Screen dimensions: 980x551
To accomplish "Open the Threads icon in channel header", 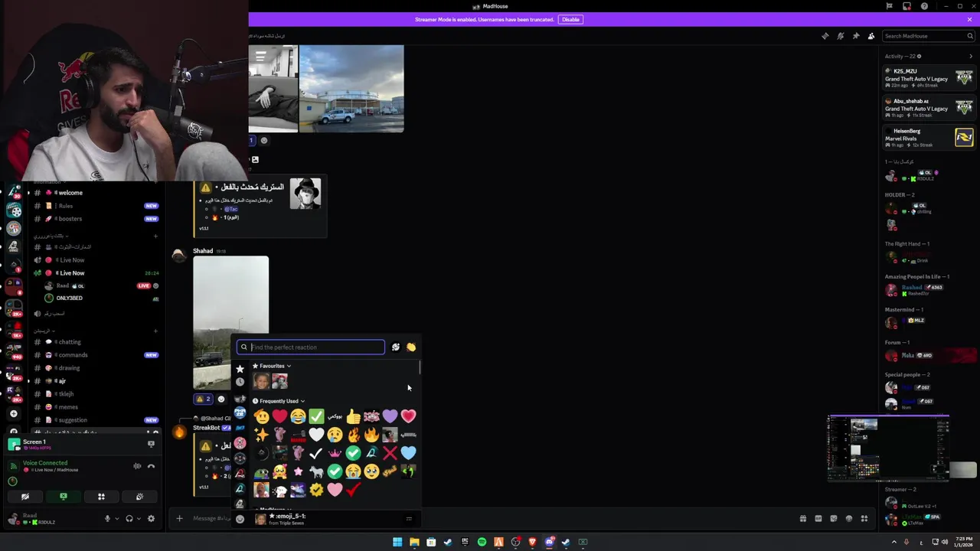I will point(825,36).
